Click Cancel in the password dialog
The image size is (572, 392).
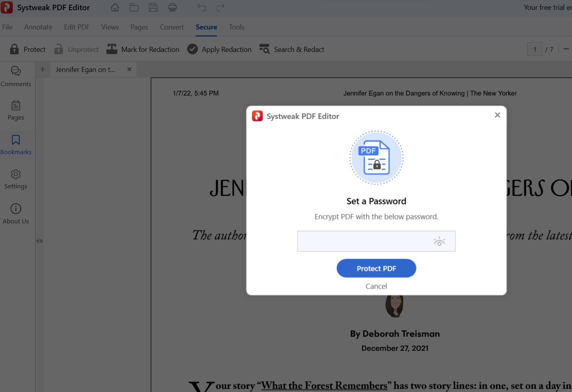(x=376, y=286)
